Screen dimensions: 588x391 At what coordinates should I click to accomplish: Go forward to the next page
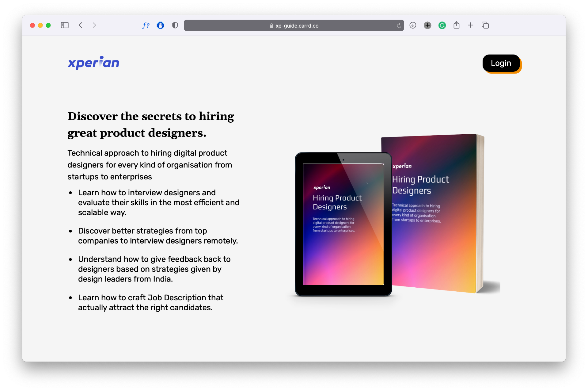(94, 25)
